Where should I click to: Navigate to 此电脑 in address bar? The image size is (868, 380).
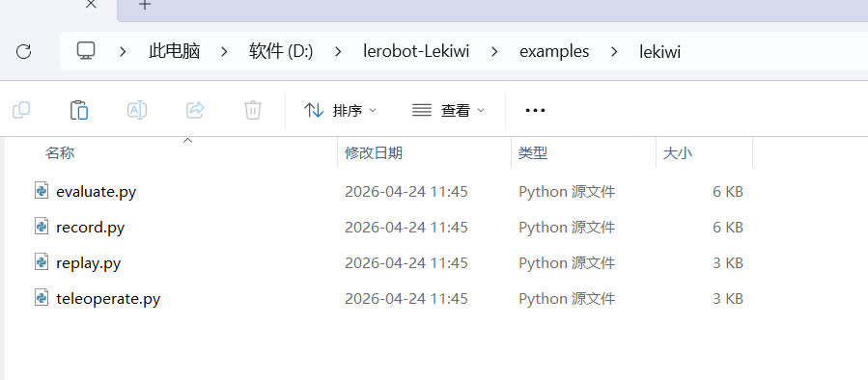point(174,51)
